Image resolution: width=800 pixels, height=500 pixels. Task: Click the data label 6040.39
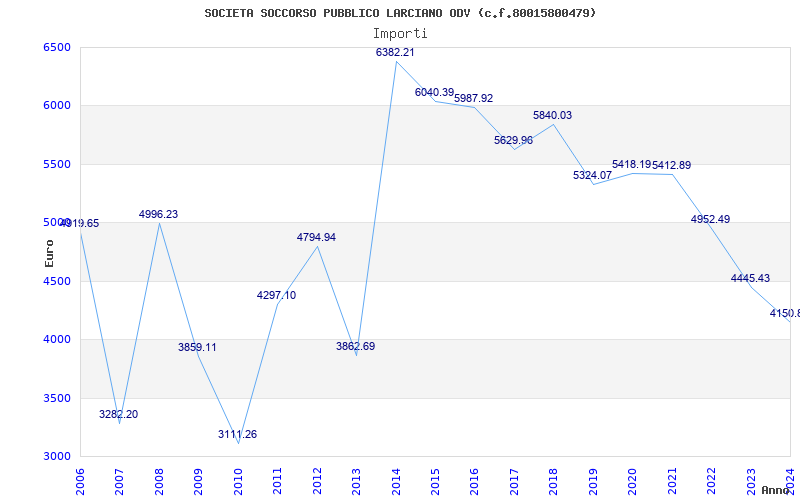click(x=434, y=92)
